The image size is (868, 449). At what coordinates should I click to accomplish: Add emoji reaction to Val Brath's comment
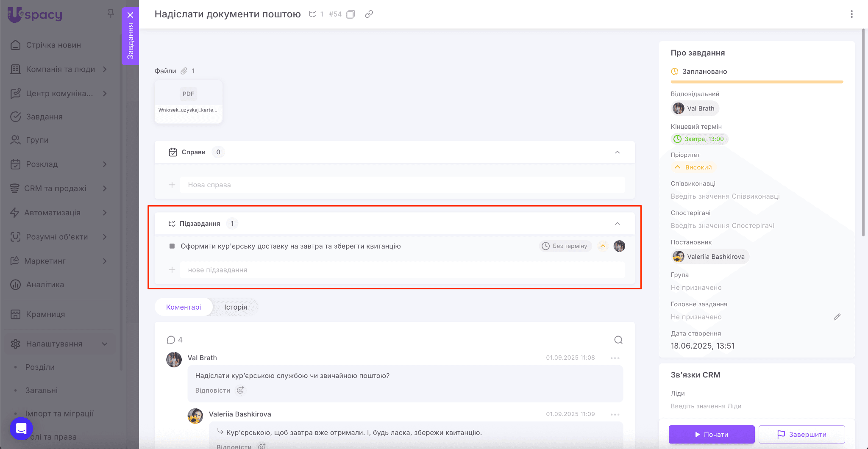tap(240, 390)
